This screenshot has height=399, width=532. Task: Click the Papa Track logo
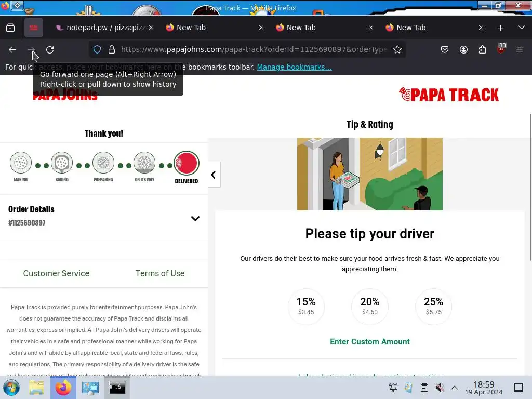click(448, 95)
